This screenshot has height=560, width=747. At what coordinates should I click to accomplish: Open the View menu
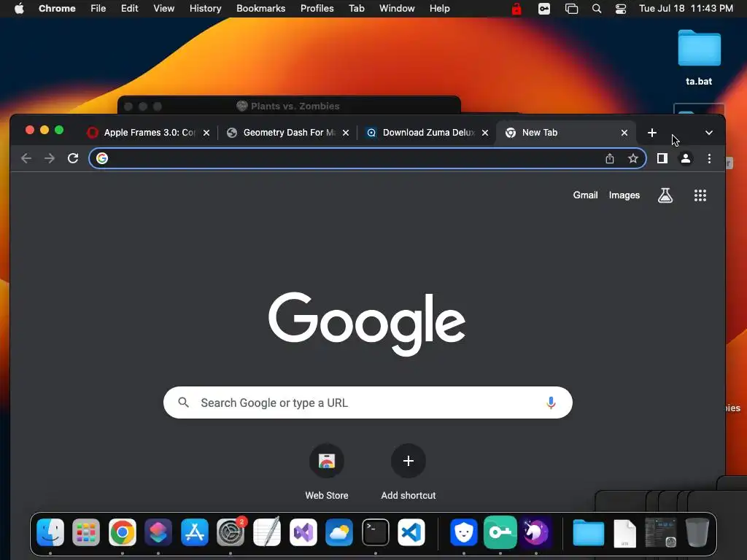[163, 9]
